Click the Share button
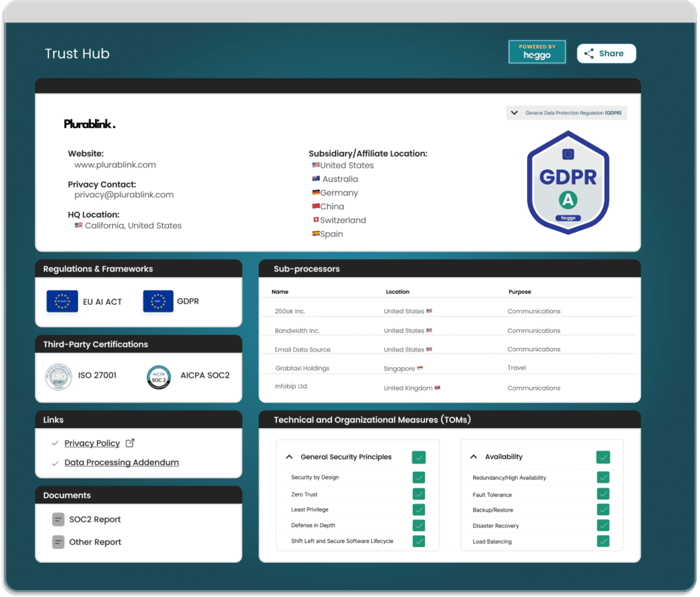 point(606,53)
